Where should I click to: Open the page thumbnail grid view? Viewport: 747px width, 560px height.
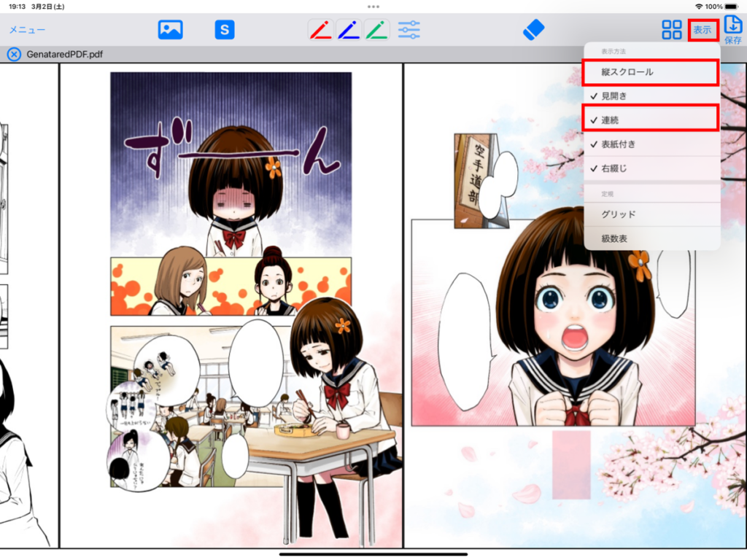pos(672,29)
